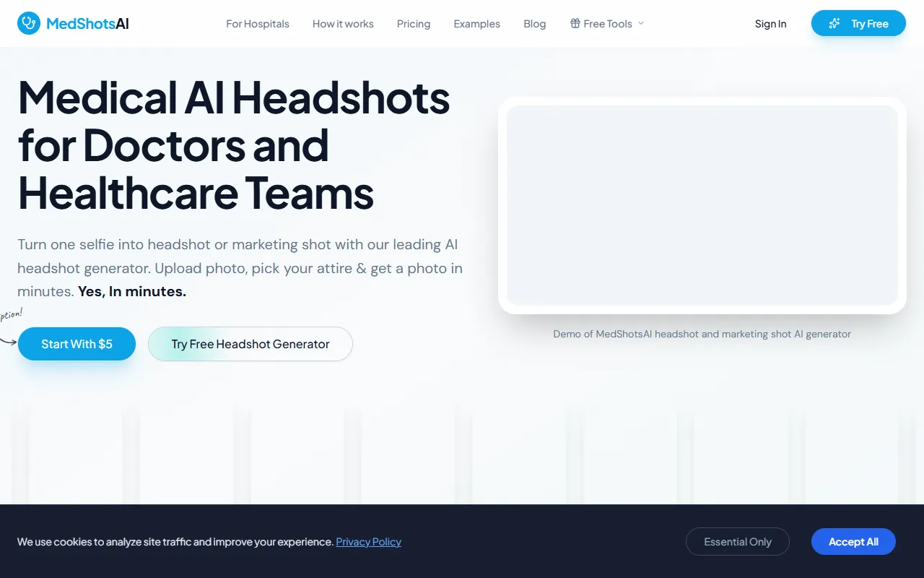Visit the Blog from the navbar

coord(534,24)
